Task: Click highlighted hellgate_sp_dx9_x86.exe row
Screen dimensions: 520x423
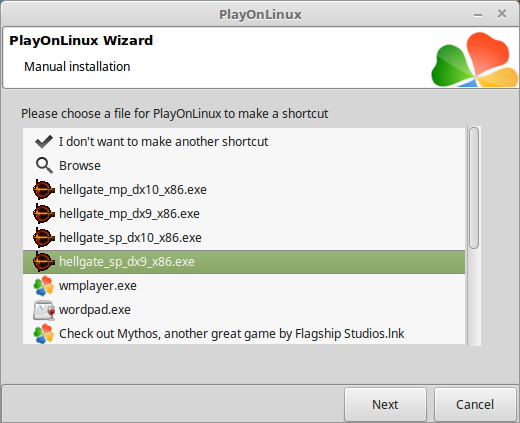Action: (244, 262)
